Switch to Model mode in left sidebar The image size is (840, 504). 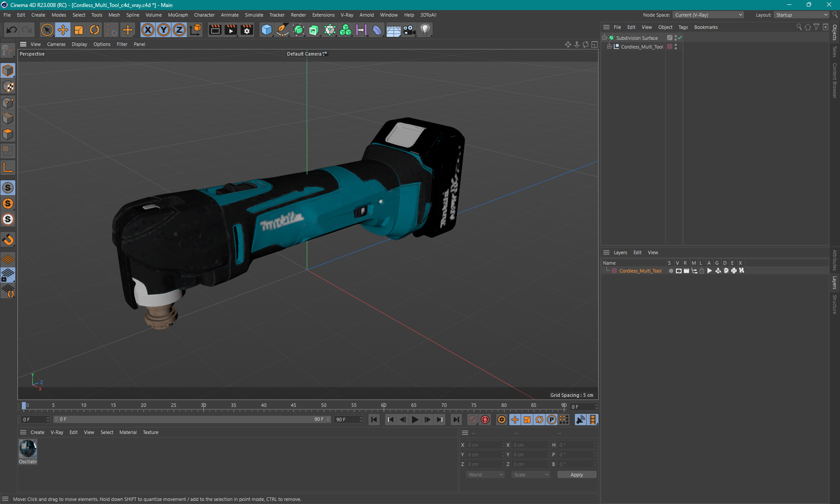(x=8, y=70)
